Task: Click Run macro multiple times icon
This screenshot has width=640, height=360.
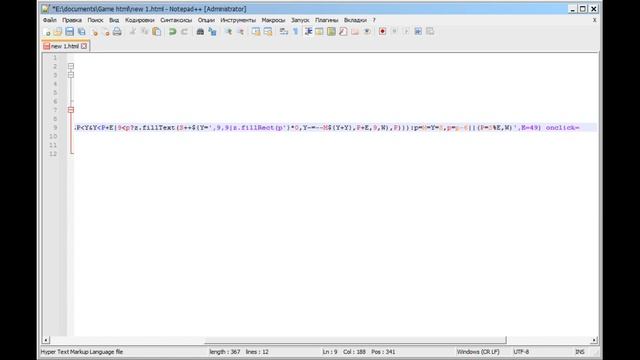Action: point(418,31)
